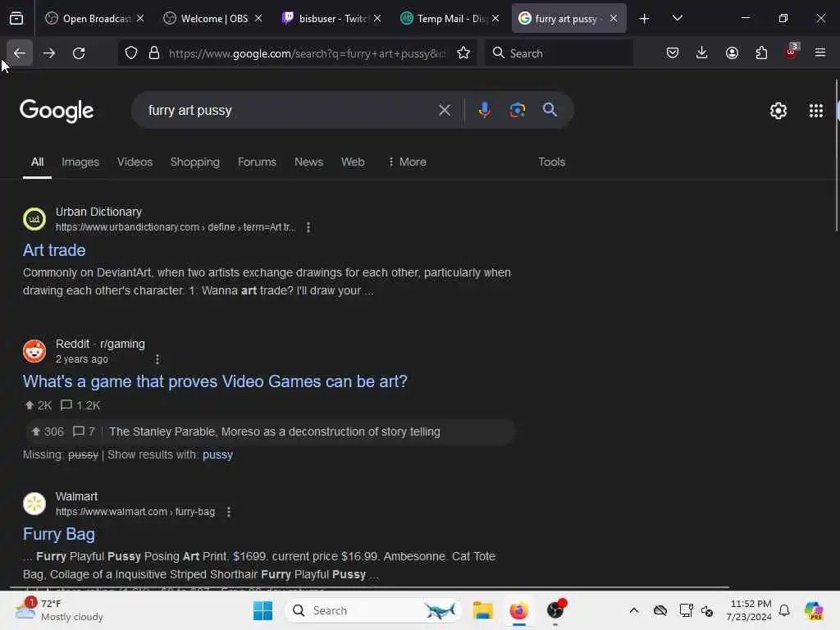Switch to the Shopping results tab
The width and height of the screenshot is (840, 630).
[195, 162]
